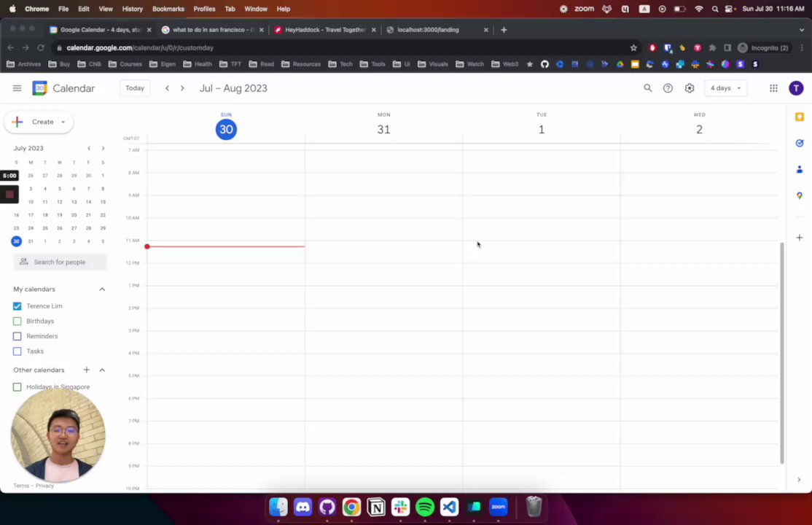This screenshot has width=812, height=525.
Task: Open the History menu
Action: coord(132,9)
